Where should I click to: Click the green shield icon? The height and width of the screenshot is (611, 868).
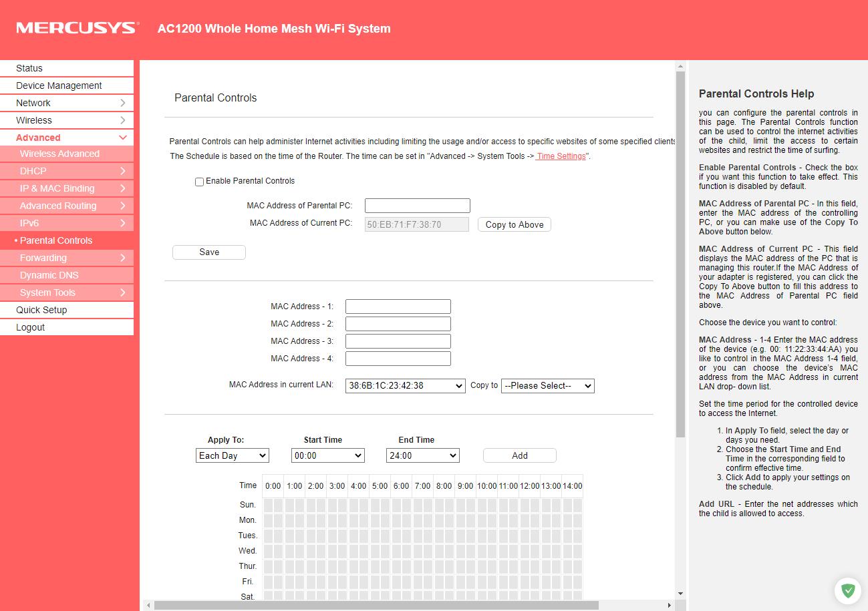pos(847,590)
